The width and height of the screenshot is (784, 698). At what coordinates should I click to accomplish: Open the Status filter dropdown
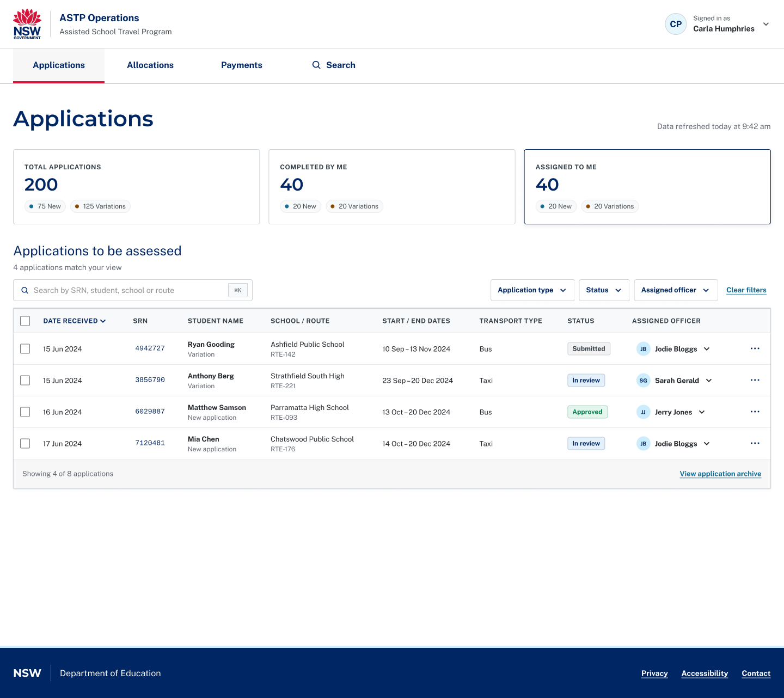[x=604, y=290]
